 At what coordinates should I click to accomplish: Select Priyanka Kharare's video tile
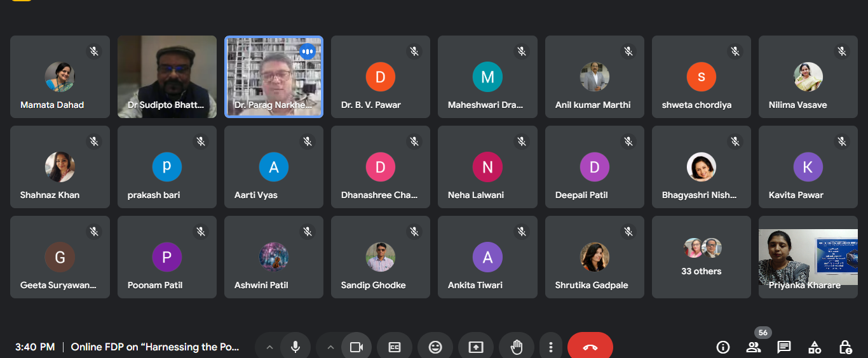pos(808,257)
